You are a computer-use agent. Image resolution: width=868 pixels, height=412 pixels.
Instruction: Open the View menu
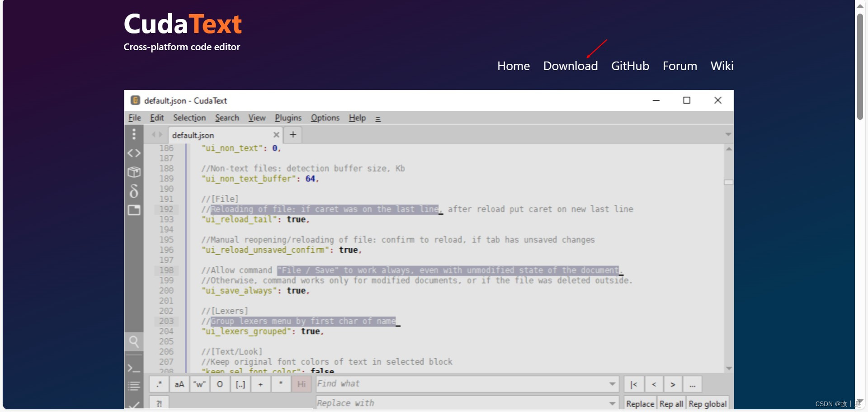[x=257, y=118]
